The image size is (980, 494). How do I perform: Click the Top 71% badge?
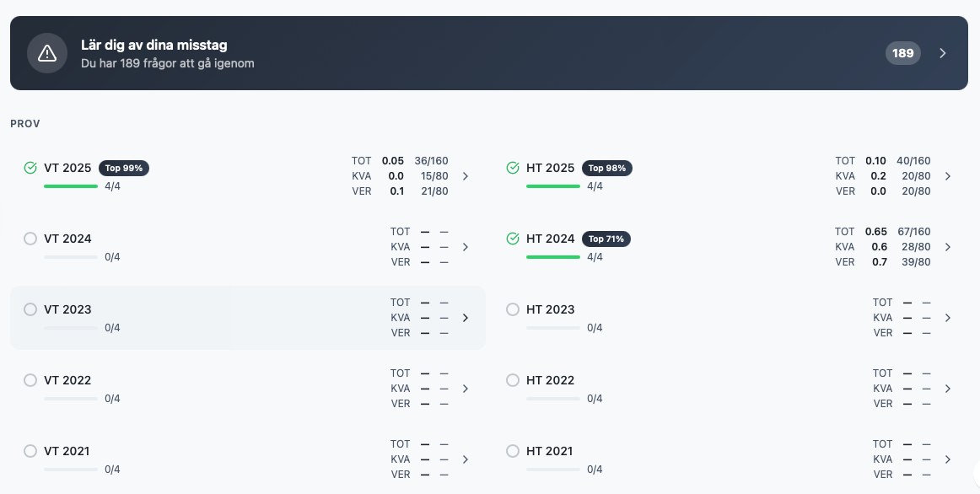coord(606,239)
